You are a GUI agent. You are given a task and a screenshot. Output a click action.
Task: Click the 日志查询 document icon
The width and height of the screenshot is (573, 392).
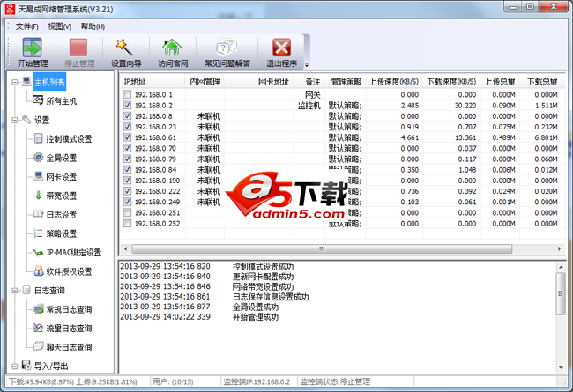pos(26,290)
